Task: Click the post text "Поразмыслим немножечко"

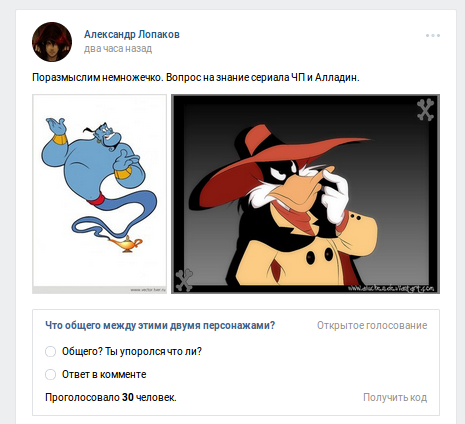Action: coord(98,78)
